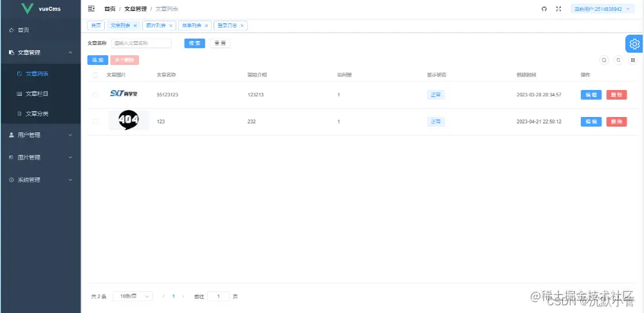Click 正常 status tag for 55123123
The image size is (644, 313).
(x=436, y=94)
